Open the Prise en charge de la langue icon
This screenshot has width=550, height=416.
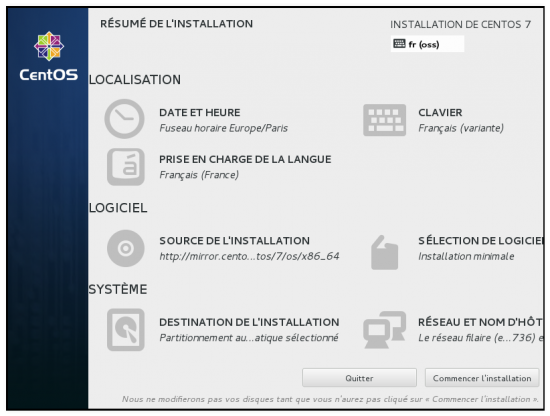(x=126, y=167)
